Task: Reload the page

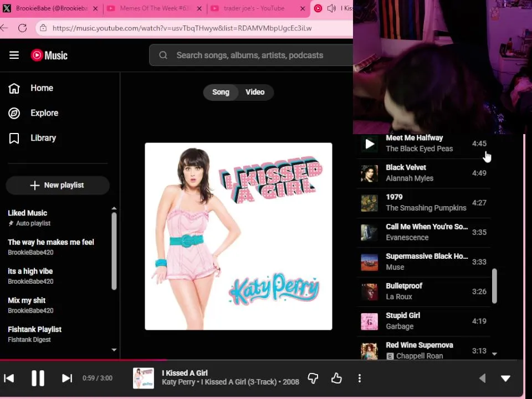Action: tap(22, 28)
